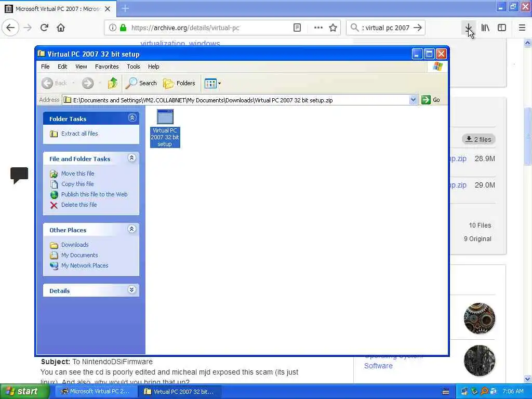Open the File menu
The width and height of the screenshot is (532, 399).
tap(45, 66)
